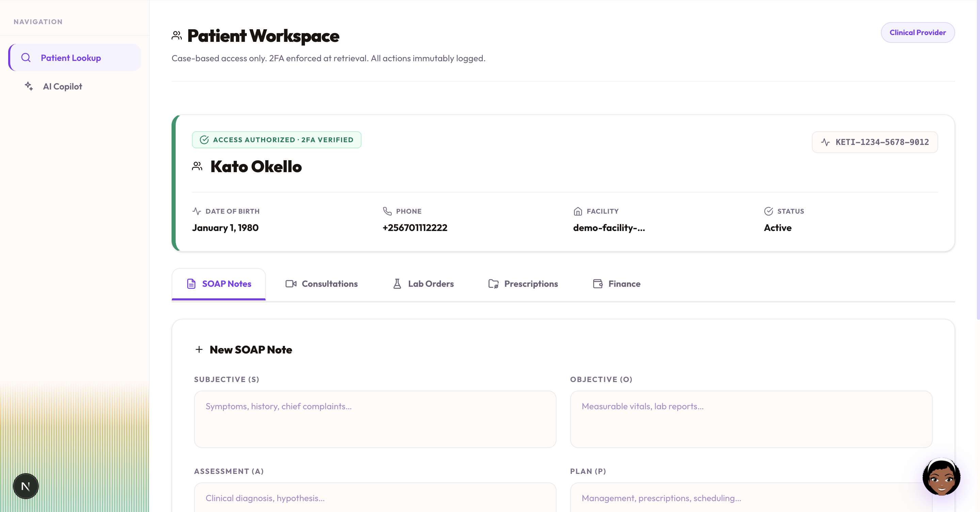The height and width of the screenshot is (512, 980).
Task: Focus the Objective (O) text field
Action: 751,419
